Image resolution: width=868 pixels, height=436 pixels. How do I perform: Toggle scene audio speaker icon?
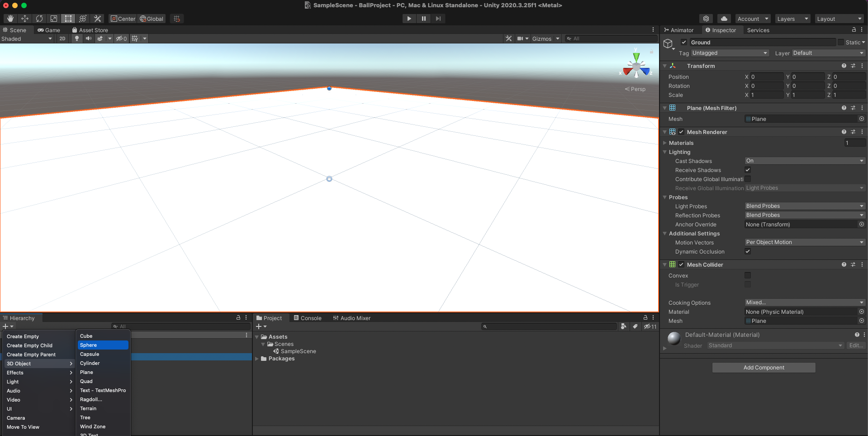point(88,38)
